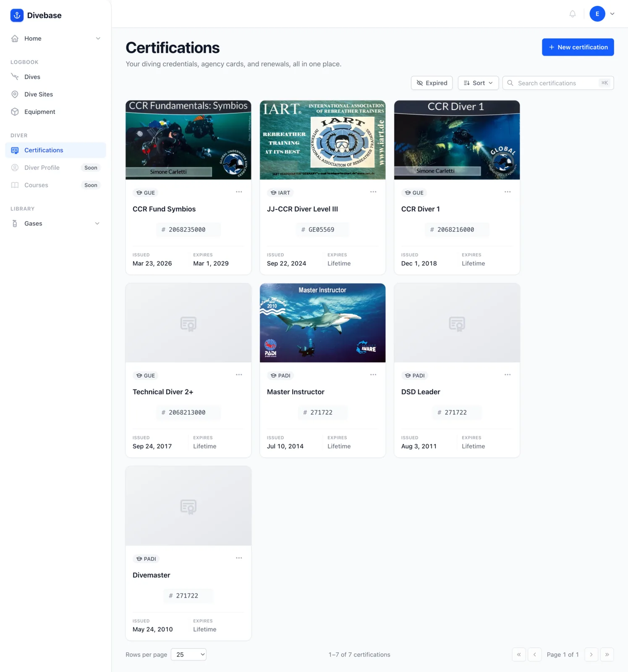Open more options for CCR Diver 1
The height and width of the screenshot is (672, 628).
point(508,192)
